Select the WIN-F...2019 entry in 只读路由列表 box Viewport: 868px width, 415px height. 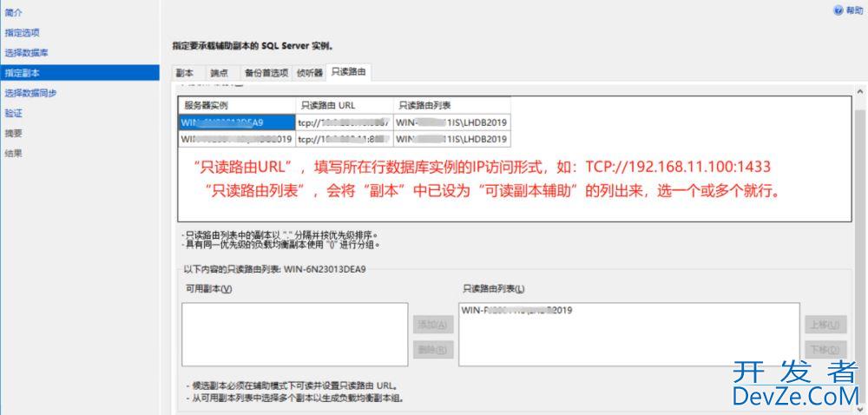(x=516, y=311)
